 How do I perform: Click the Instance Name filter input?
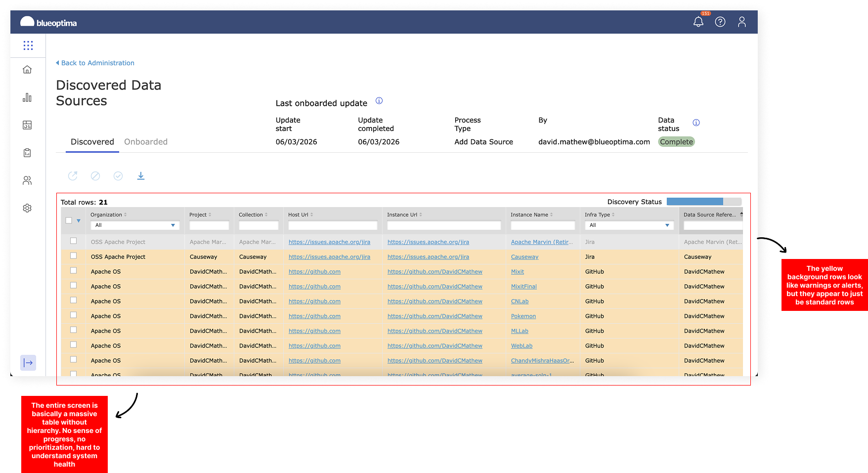click(x=543, y=225)
